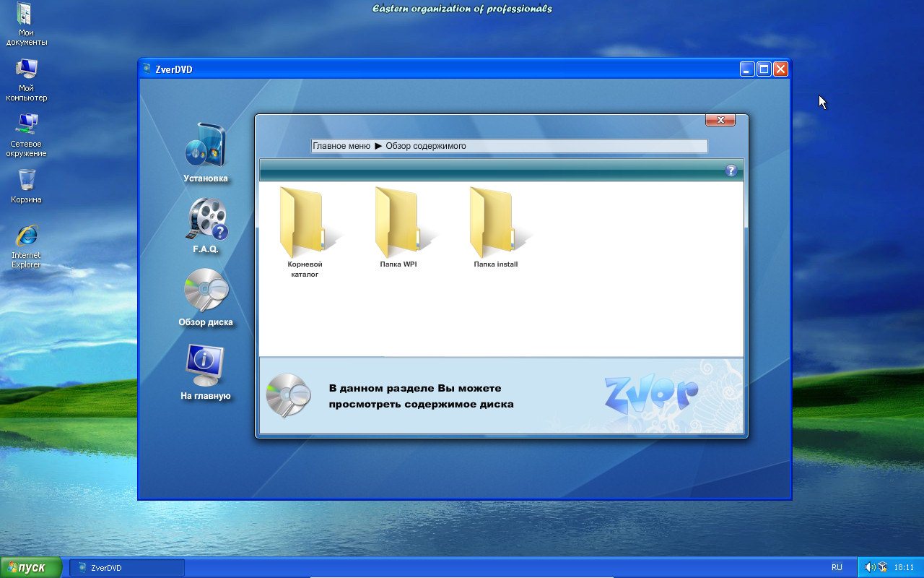924x578 pixels.
Task: Click the RU language indicator
Action: pyautogui.click(x=837, y=568)
